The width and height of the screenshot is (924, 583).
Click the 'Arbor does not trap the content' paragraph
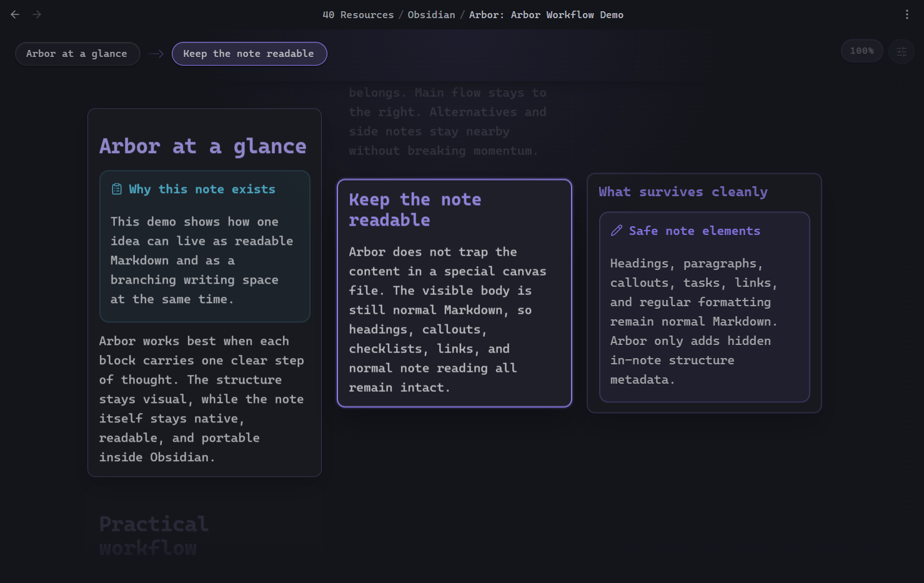(447, 320)
